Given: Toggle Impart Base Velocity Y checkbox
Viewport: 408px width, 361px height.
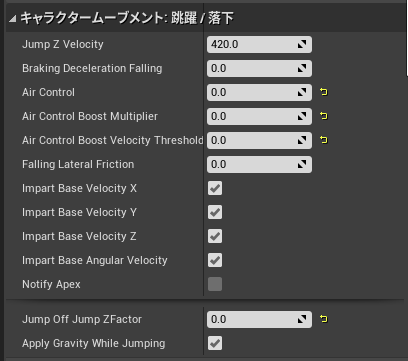Looking at the screenshot, I should pos(215,212).
